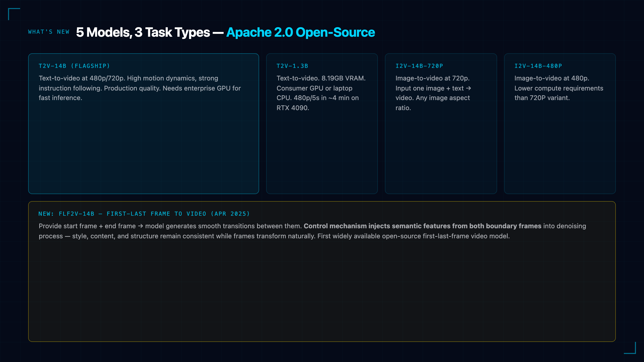Image resolution: width=644 pixels, height=362 pixels.
Task: Click the "NEW: FLF2V-14B" section heading
Action: (x=144, y=214)
